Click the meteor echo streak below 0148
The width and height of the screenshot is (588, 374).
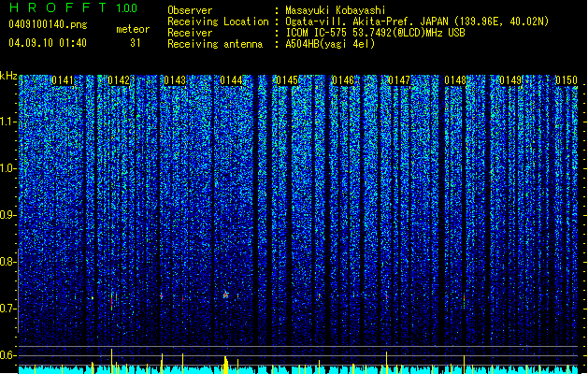pyautogui.click(x=464, y=301)
